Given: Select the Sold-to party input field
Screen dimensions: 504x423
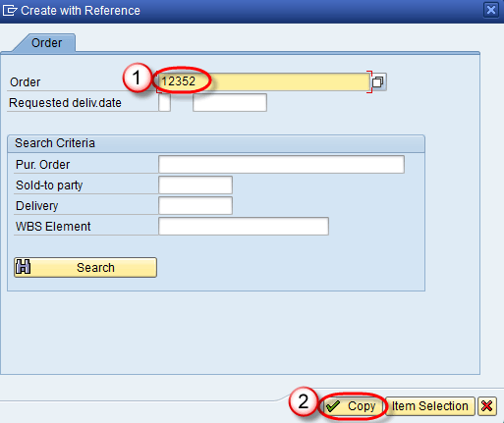Looking at the screenshot, I should (196, 185).
